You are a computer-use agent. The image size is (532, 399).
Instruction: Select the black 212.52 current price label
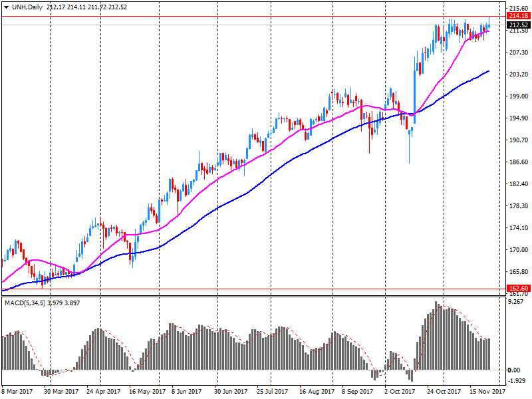click(517, 25)
